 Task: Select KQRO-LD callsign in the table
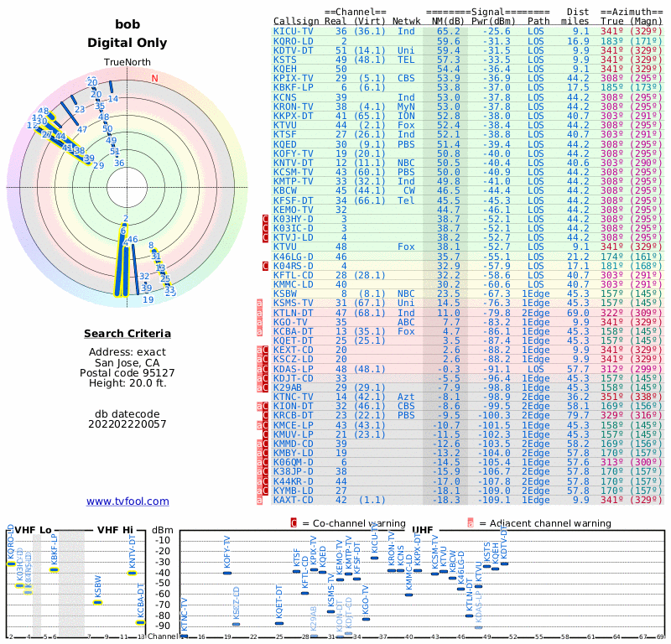coord(293,41)
